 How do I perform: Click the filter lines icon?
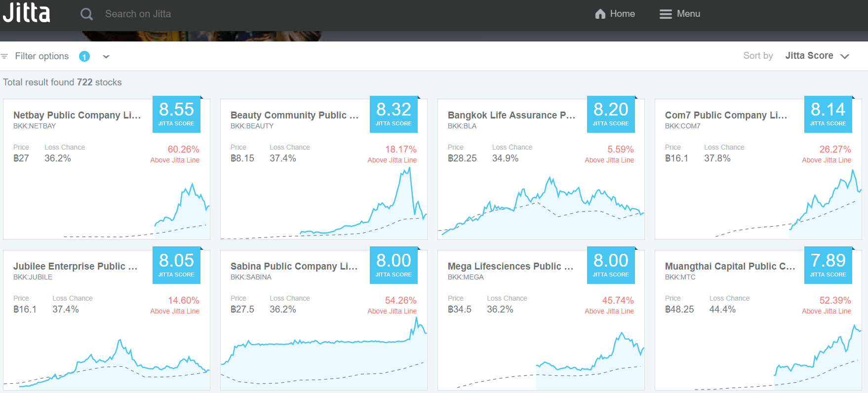[x=4, y=56]
